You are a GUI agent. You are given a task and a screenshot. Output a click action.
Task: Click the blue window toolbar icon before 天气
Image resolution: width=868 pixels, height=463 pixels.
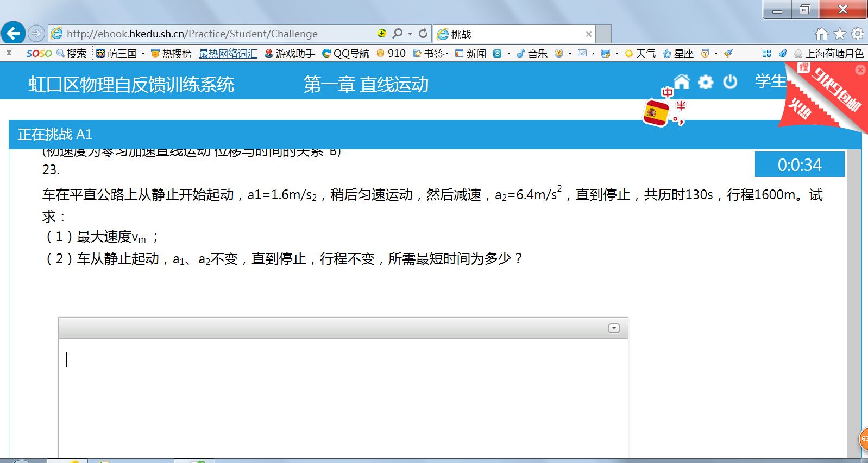coord(606,53)
